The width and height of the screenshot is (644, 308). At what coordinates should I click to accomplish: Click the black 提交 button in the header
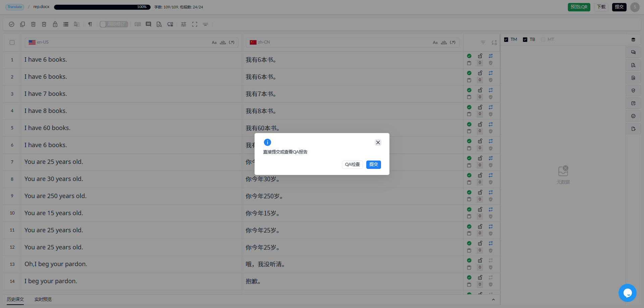[619, 7]
